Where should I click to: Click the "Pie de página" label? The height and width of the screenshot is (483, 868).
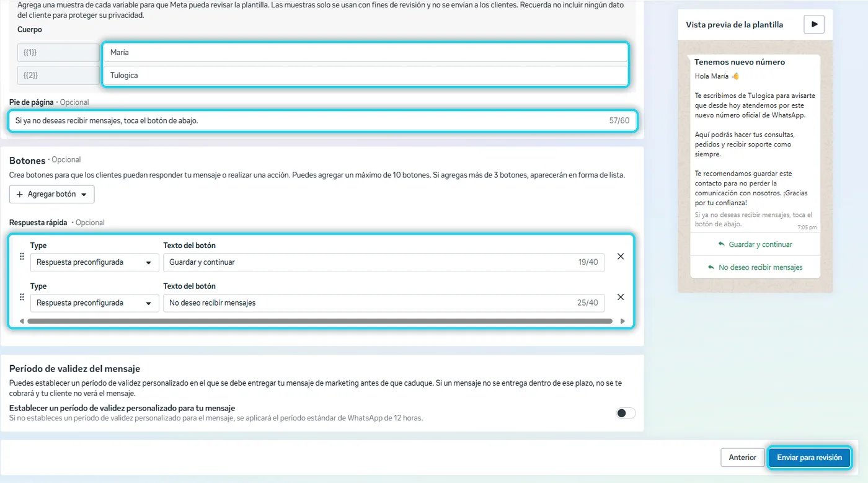click(32, 102)
